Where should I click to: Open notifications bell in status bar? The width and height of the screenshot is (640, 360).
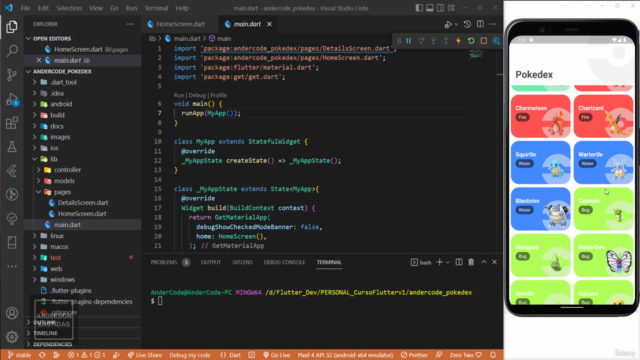coord(493,355)
